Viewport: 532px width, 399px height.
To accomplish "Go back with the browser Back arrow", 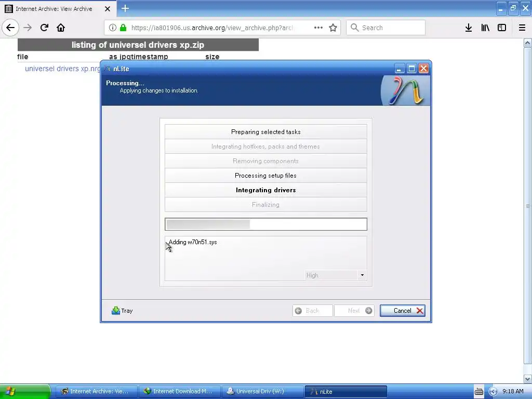I will tap(10, 28).
